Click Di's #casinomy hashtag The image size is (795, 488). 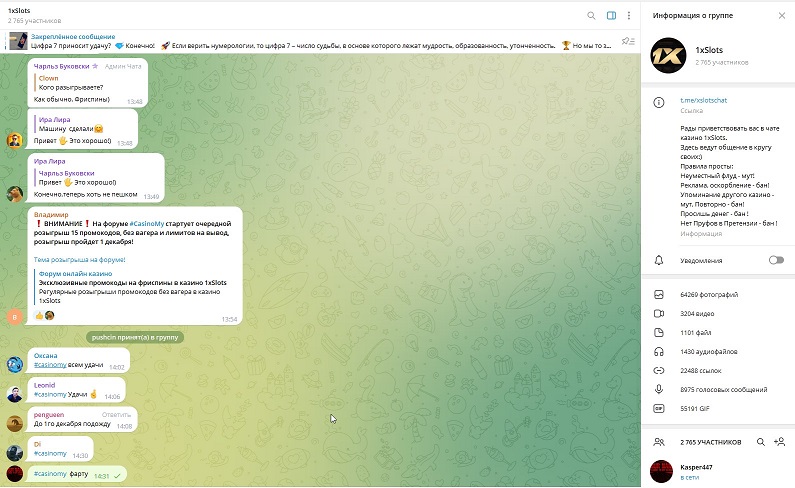pos(50,454)
